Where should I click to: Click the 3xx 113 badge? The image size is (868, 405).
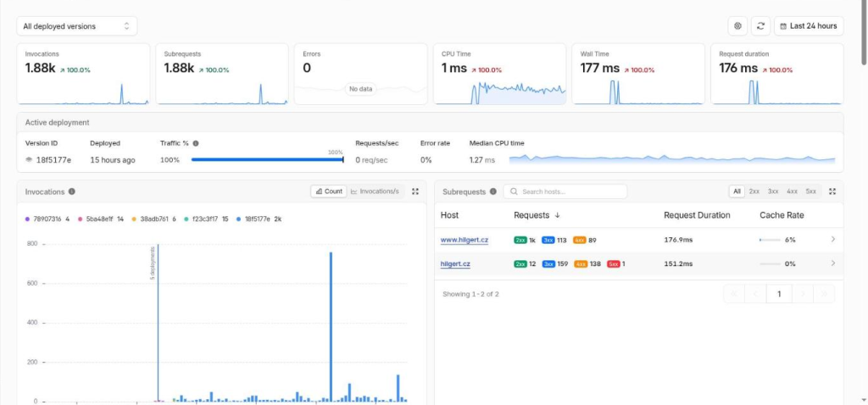point(554,240)
